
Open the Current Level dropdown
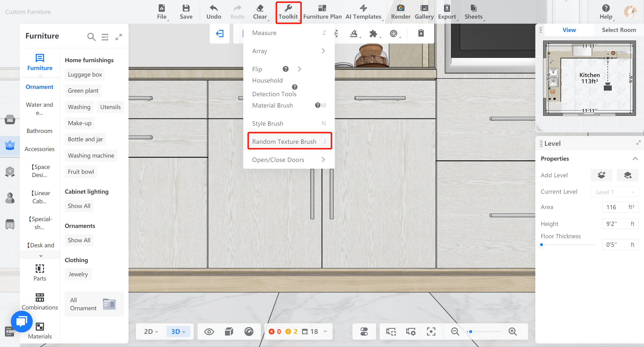[614, 192]
